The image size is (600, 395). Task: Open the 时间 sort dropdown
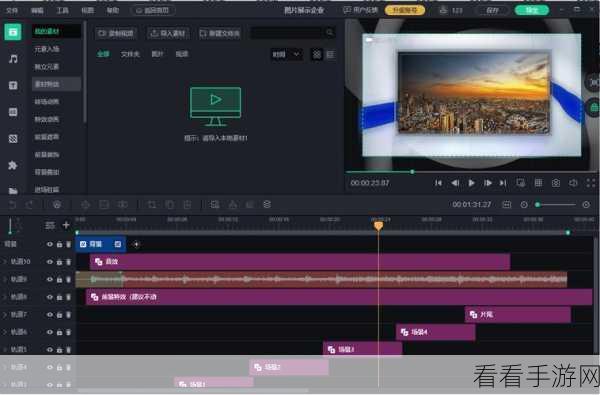(286, 54)
